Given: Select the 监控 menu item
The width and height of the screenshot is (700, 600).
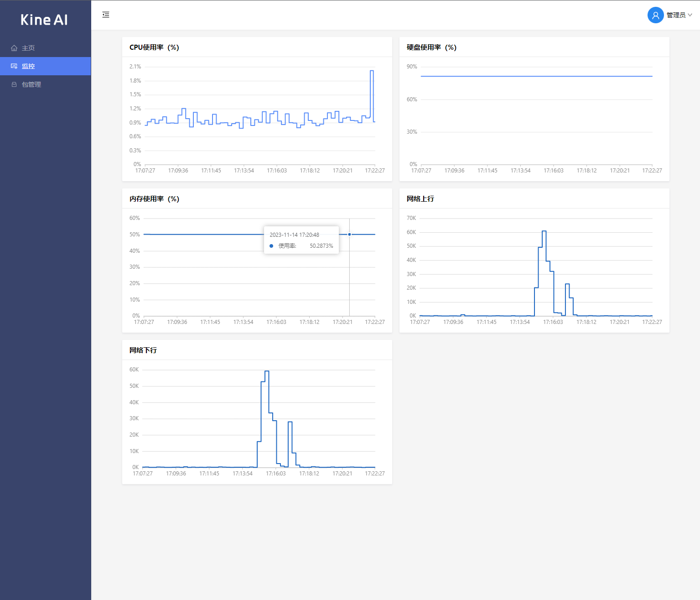Looking at the screenshot, I should (x=46, y=66).
